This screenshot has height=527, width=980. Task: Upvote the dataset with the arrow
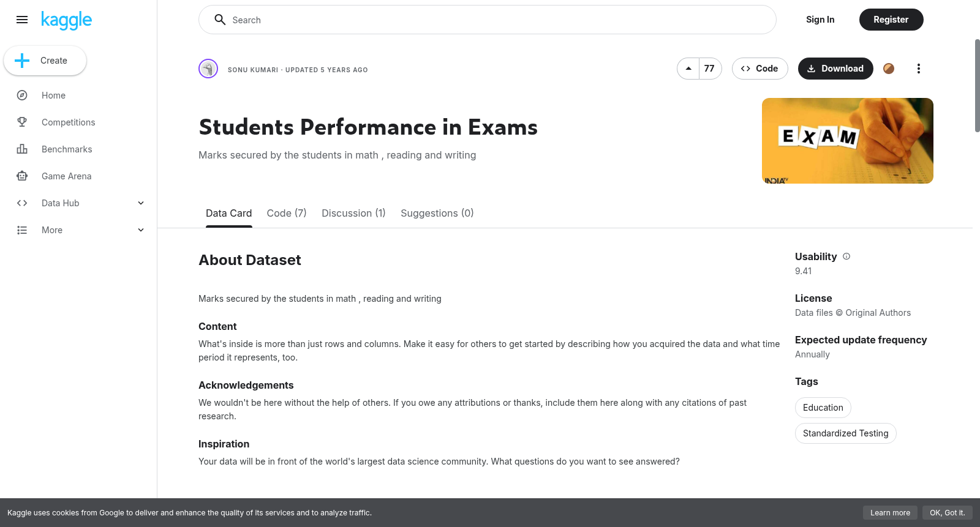coord(688,69)
